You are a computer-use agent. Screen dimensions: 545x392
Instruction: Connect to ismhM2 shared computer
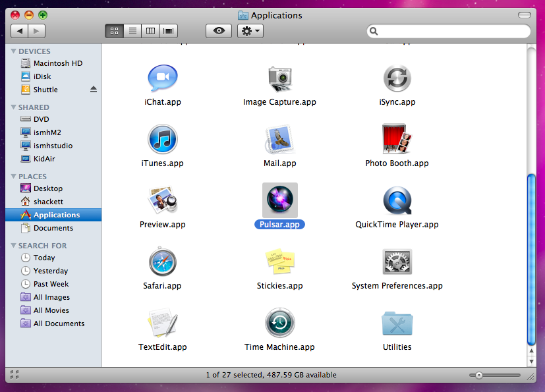click(53, 132)
